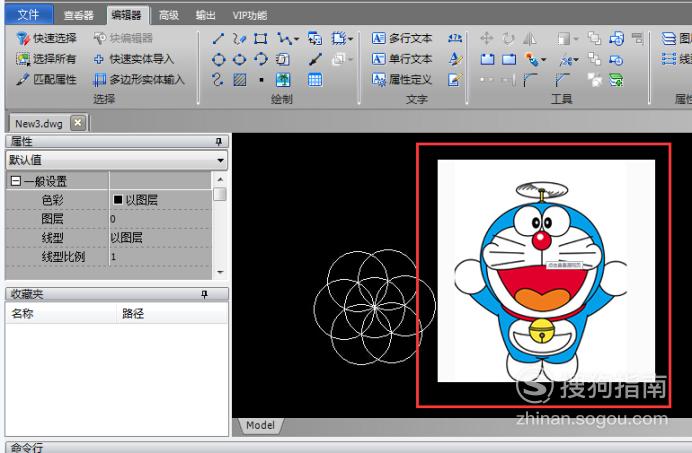Click the 线型比例 value field
This screenshot has height=453, width=692.
pyautogui.click(x=160, y=257)
